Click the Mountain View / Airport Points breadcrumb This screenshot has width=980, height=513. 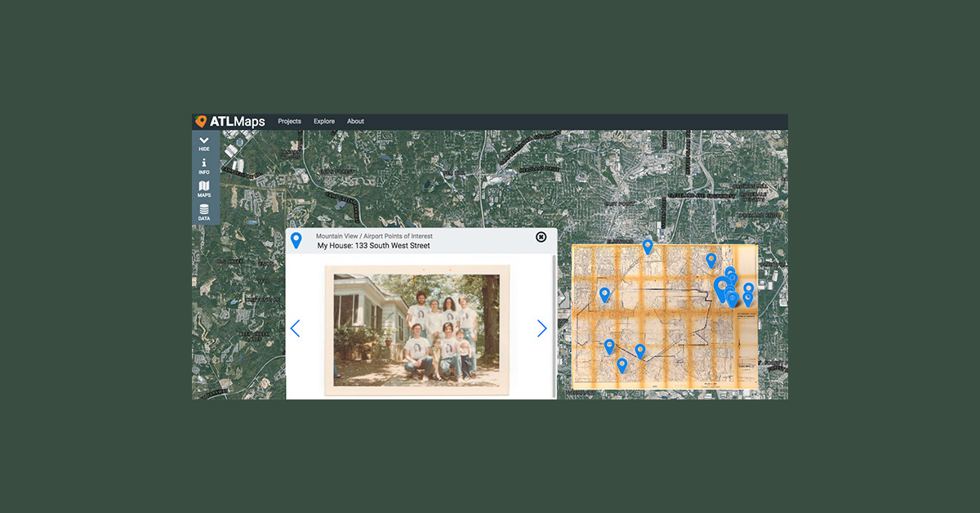374,236
